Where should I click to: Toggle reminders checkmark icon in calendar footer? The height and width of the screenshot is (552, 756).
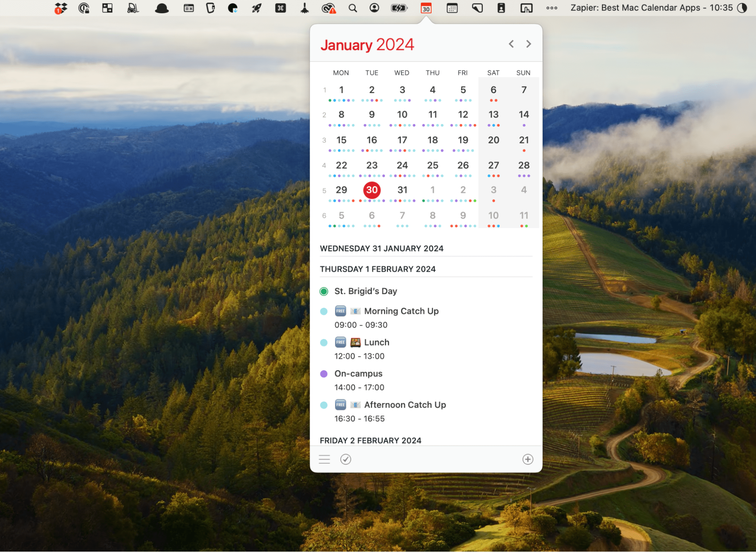tap(345, 459)
